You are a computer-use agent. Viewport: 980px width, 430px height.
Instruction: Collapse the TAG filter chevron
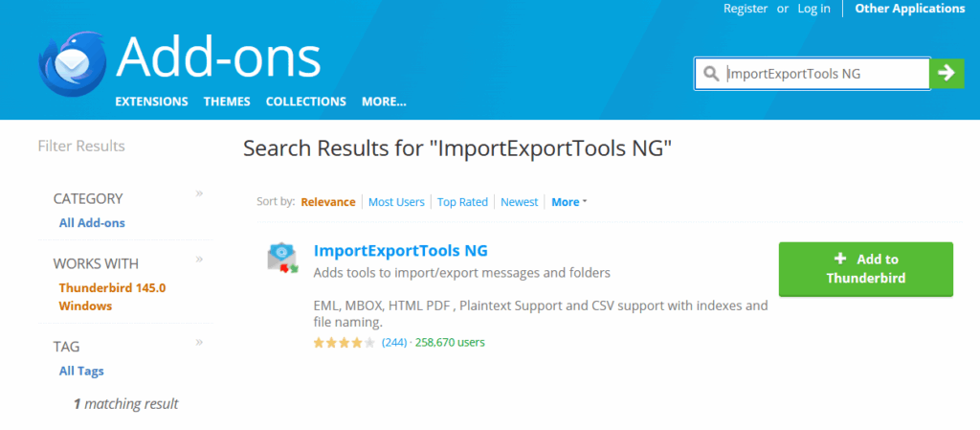[199, 342]
